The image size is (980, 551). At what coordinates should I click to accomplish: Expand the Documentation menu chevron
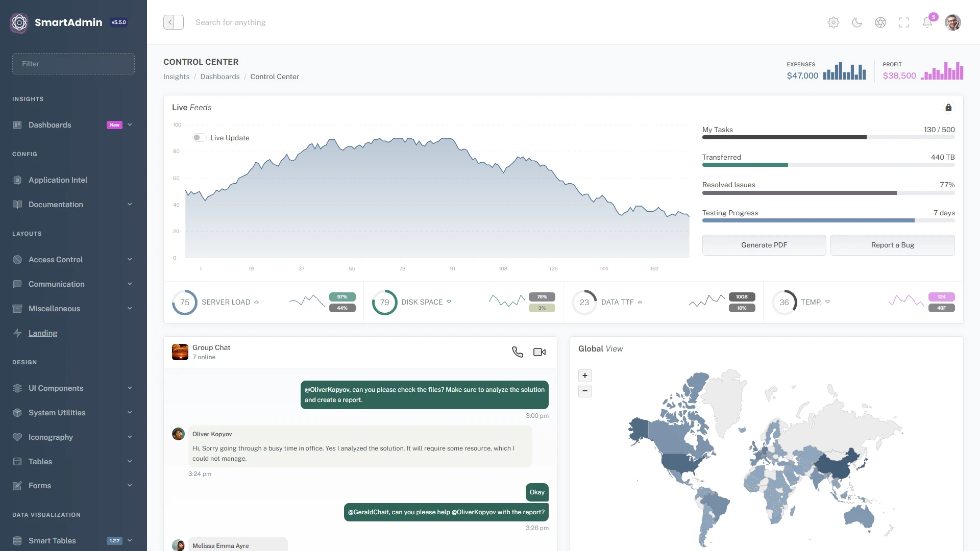pos(130,205)
